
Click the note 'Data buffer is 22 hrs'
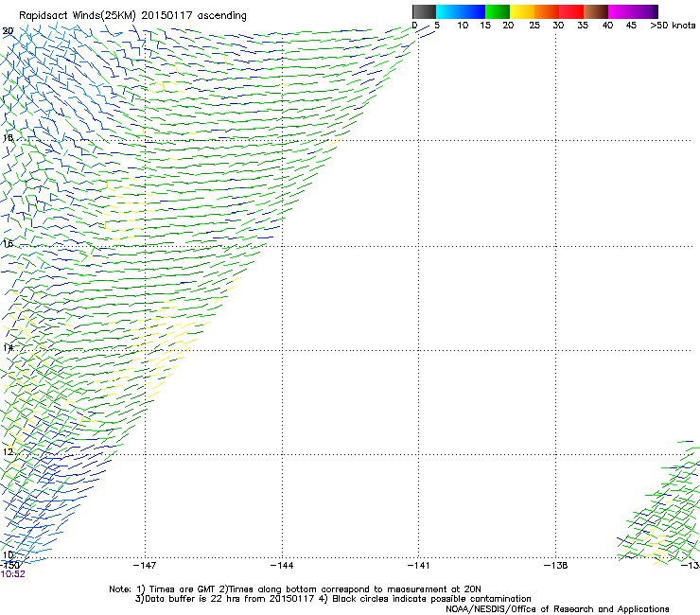point(193,599)
